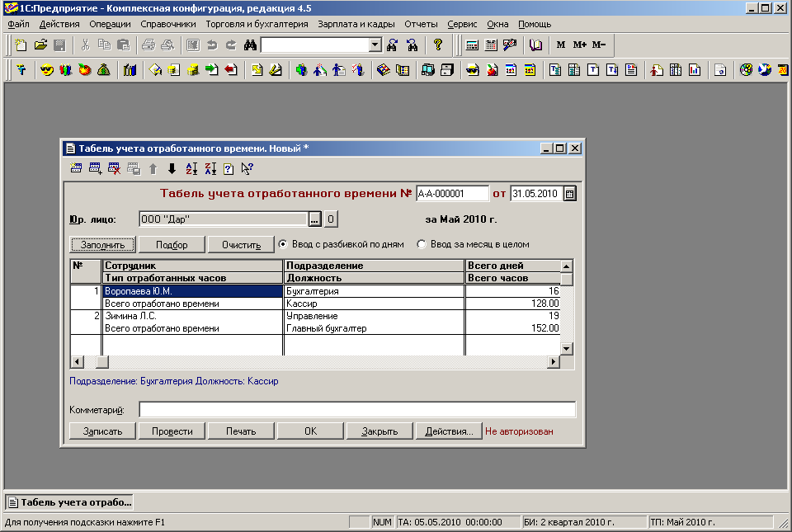Move row down with black arrow icon

point(172,168)
